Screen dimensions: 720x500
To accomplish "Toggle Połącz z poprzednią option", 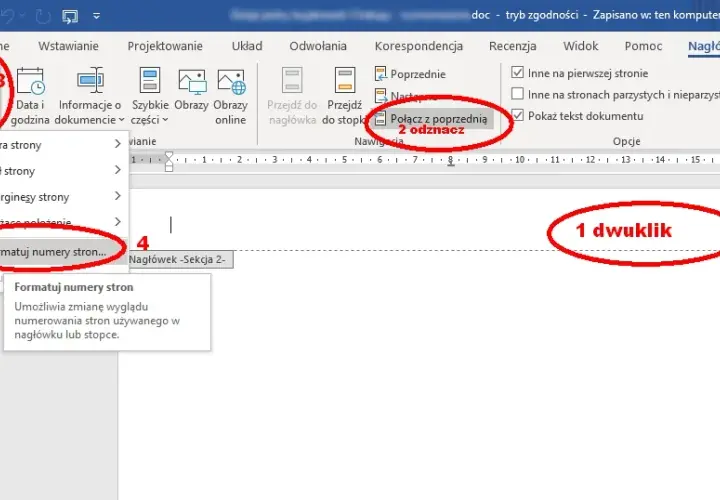I will (x=432, y=119).
